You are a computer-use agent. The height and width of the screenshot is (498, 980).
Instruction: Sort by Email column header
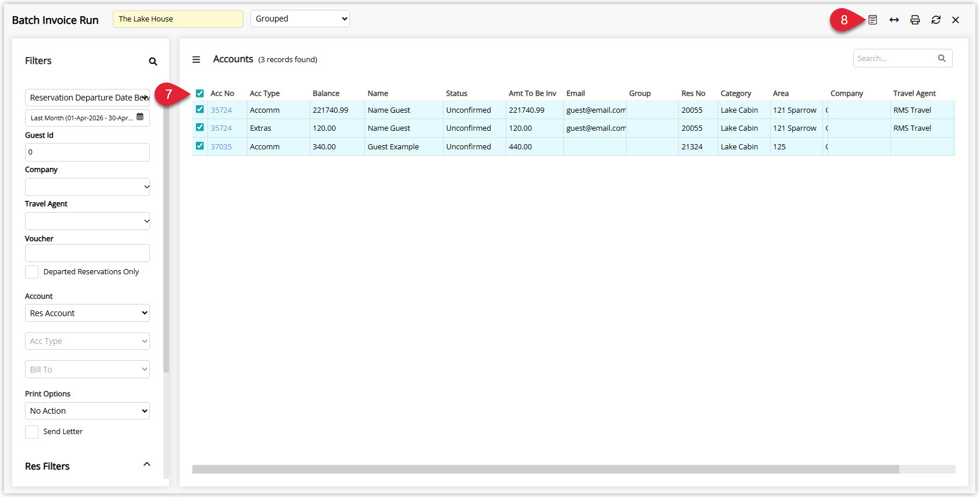tap(575, 94)
